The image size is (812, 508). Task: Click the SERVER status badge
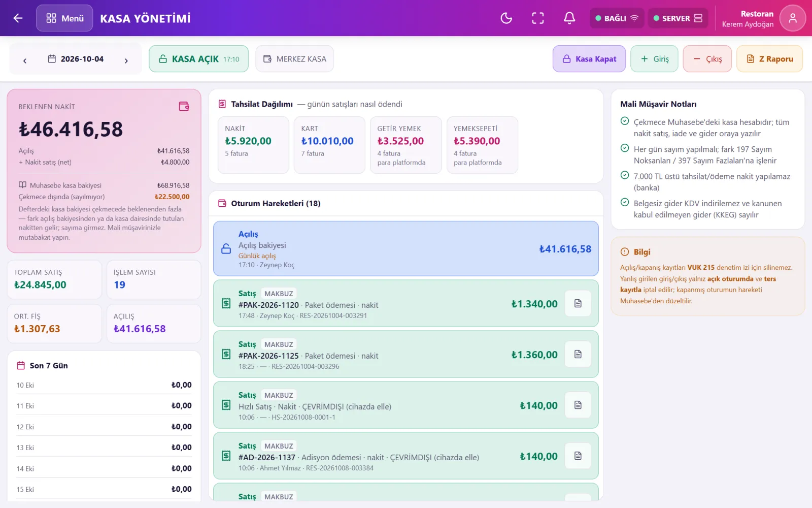pyautogui.click(x=678, y=18)
